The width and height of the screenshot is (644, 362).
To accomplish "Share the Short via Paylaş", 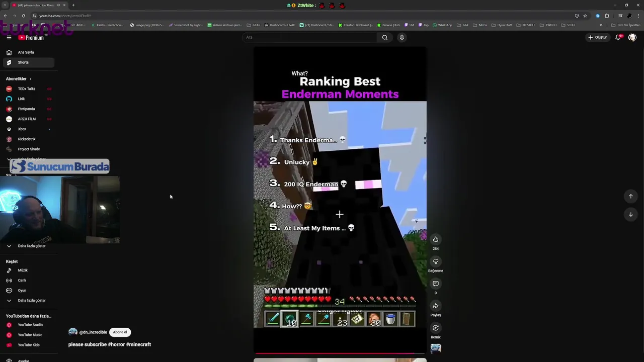I will 436,306.
